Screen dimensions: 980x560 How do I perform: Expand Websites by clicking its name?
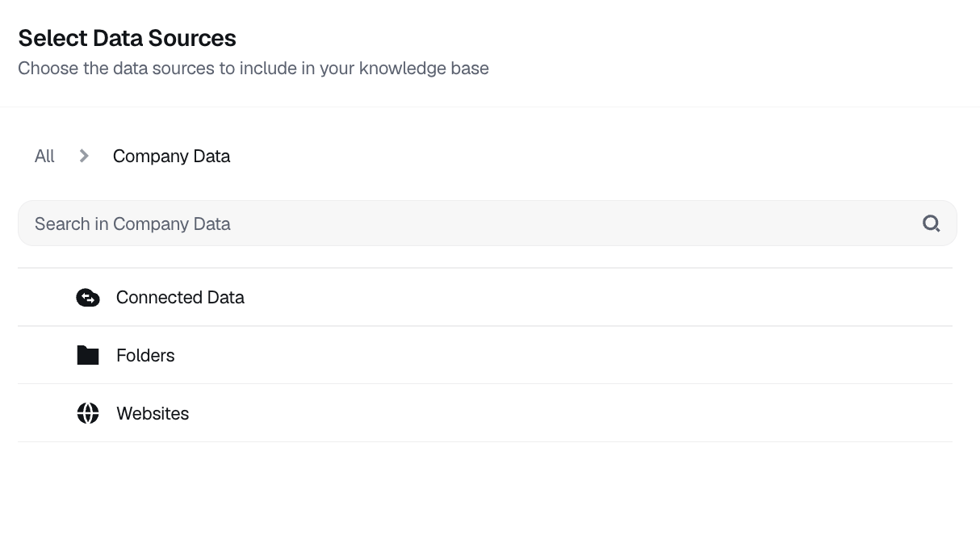pyautogui.click(x=153, y=413)
